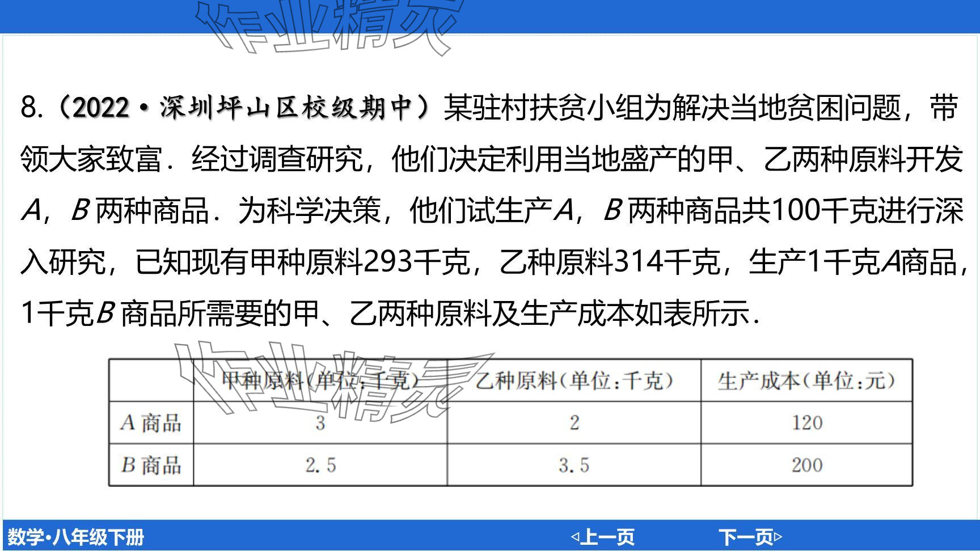This screenshot has height=551, width=980.
Task: Click the cell with value 120
Action: 806,423
